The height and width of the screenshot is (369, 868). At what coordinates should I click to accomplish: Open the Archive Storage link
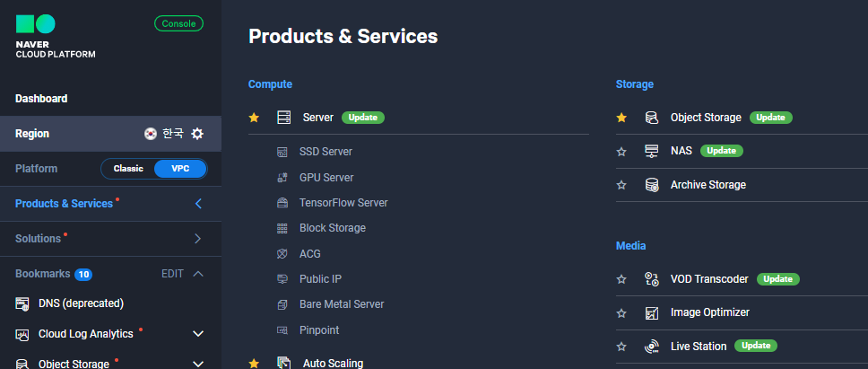(708, 185)
